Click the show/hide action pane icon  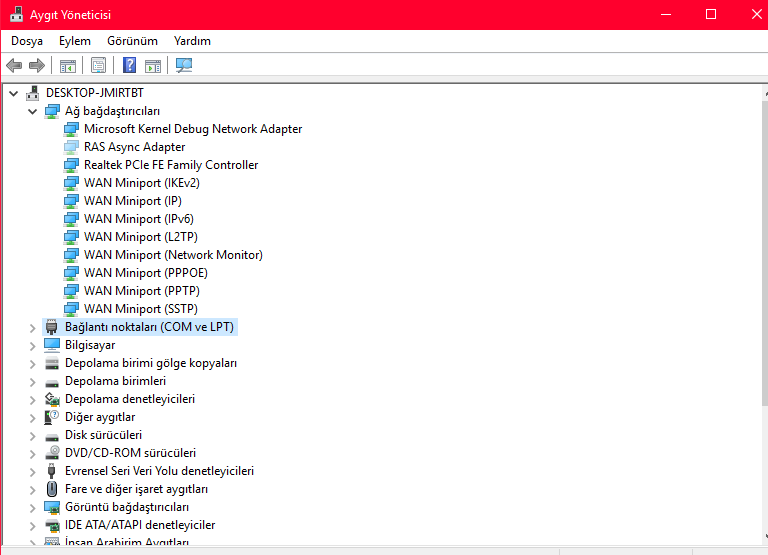coord(153,66)
